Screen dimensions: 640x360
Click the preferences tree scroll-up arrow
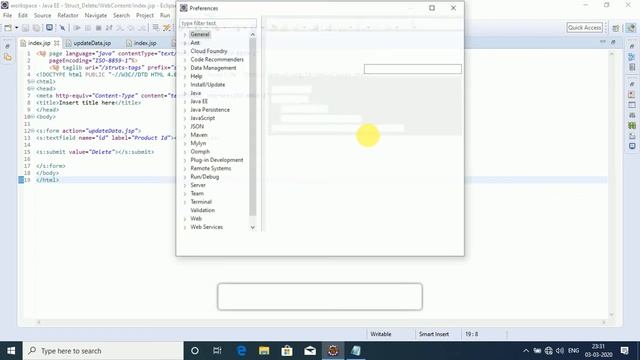pyautogui.click(x=253, y=35)
